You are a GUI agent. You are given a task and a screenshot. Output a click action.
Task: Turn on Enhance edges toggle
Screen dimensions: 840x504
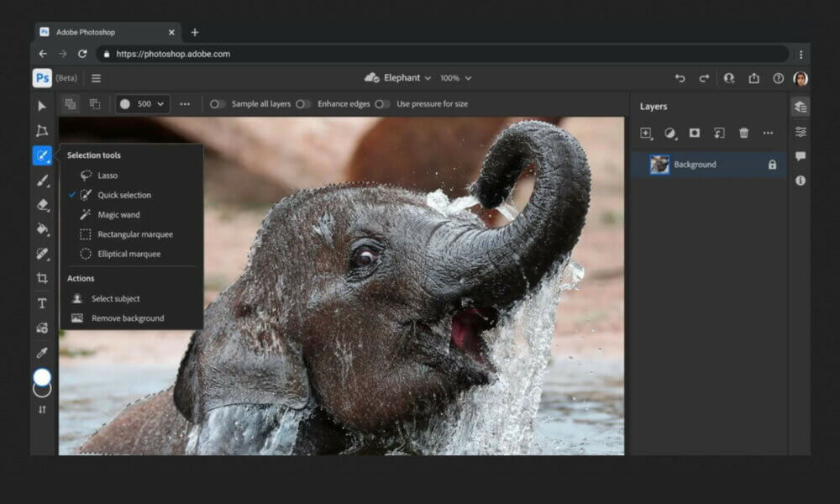[303, 104]
